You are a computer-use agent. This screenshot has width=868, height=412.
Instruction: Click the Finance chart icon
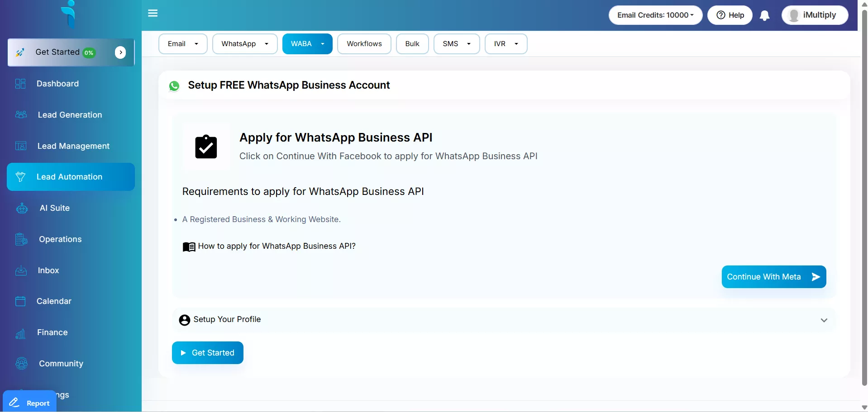(x=20, y=333)
